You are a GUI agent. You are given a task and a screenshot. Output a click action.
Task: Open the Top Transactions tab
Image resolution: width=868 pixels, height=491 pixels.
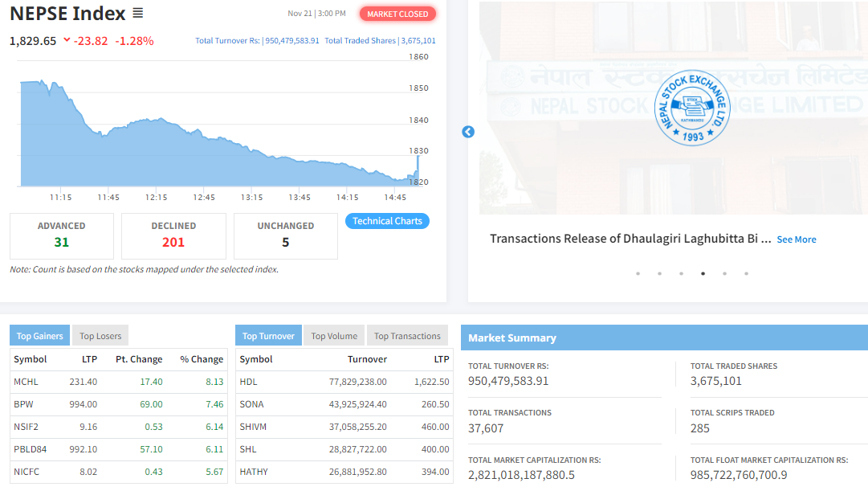click(x=407, y=336)
